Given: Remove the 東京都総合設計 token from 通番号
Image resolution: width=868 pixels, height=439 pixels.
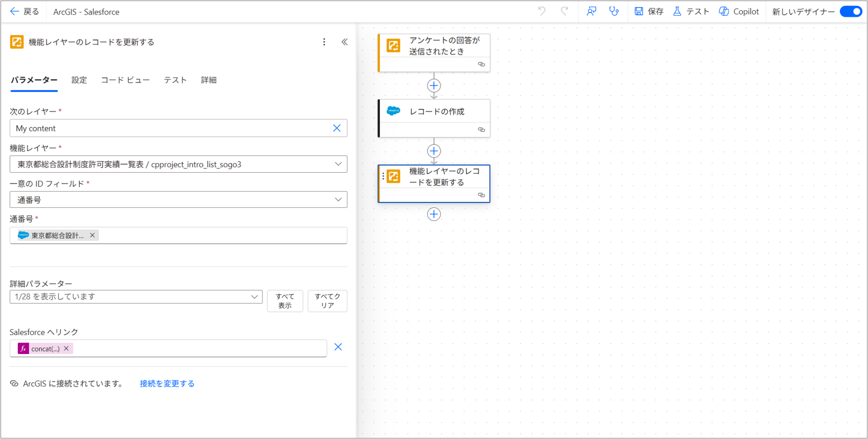Looking at the screenshot, I should tap(93, 235).
